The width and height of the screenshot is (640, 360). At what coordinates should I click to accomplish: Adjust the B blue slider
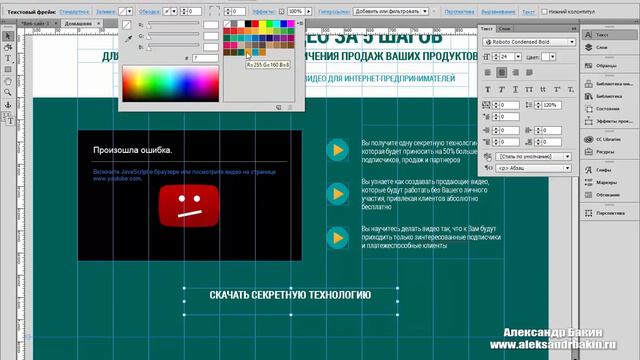point(173,47)
